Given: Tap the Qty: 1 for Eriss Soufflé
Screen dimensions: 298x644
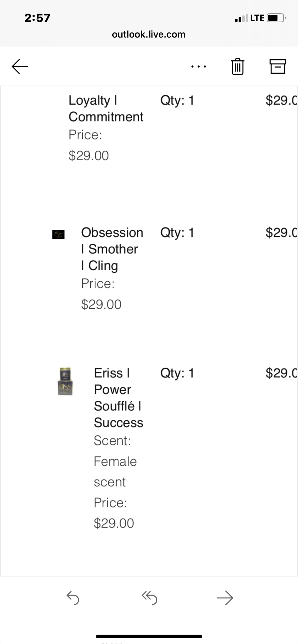Looking at the screenshot, I should (177, 373).
